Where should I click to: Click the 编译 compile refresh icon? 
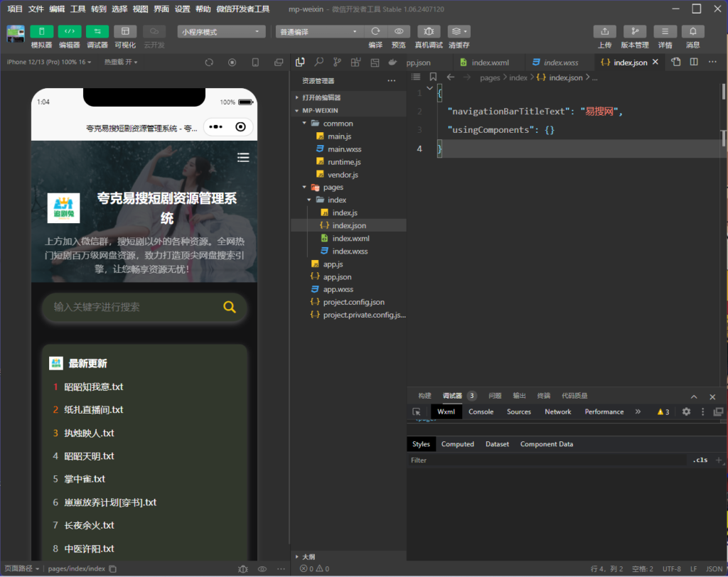tap(375, 31)
